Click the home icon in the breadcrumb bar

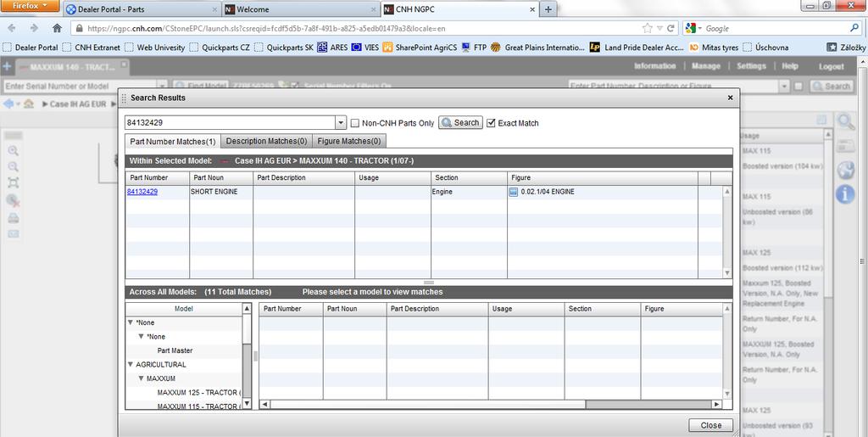(29, 104)
